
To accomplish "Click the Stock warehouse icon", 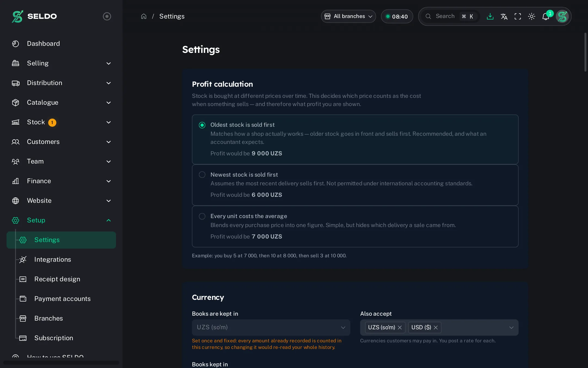I will pos(16,122).
